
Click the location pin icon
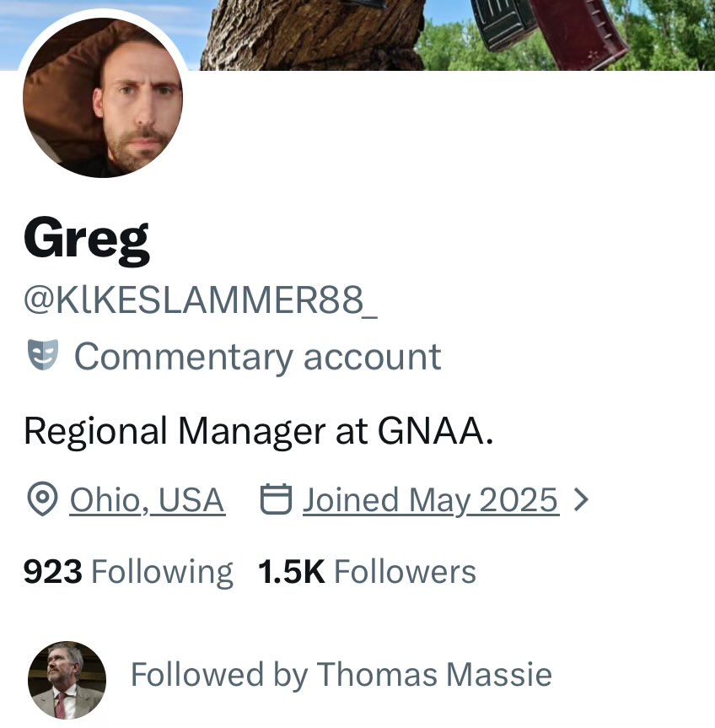pos(42,499)
